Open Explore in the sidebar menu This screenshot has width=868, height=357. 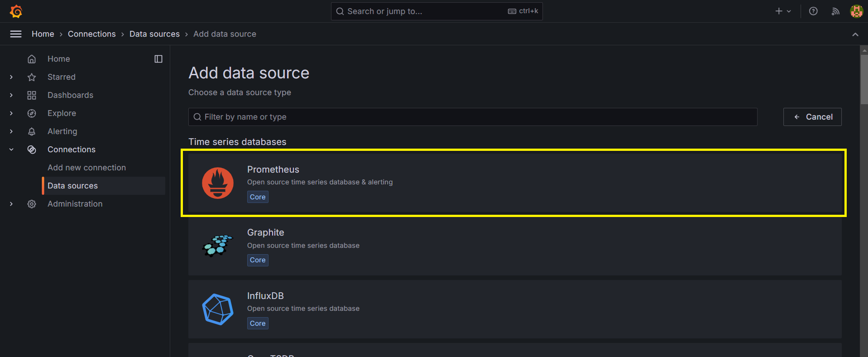coord(62,113)
